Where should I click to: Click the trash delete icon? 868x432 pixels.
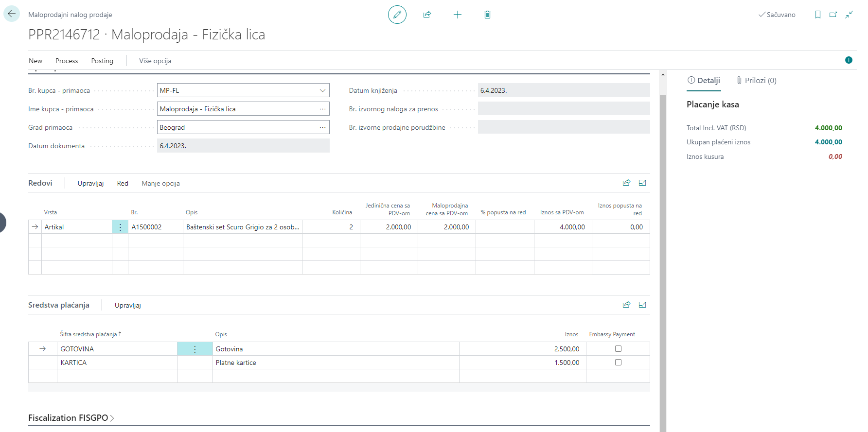click(487, 15)
